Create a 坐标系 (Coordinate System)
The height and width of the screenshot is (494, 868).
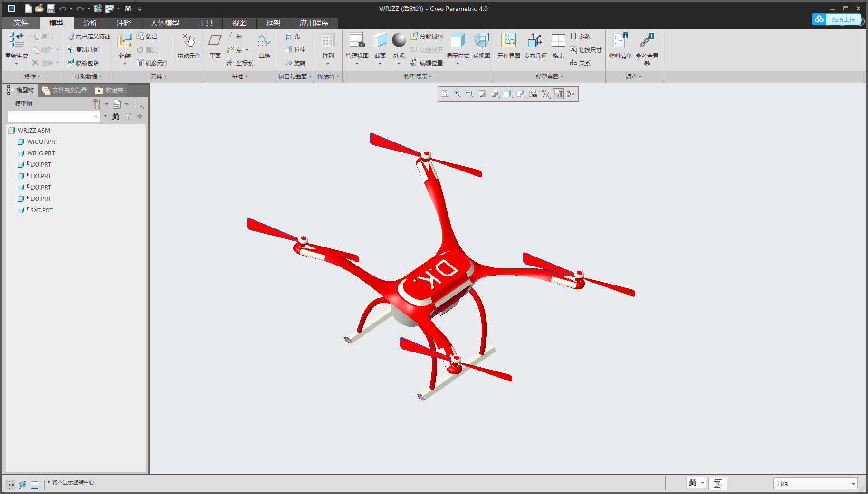(240, 63)
